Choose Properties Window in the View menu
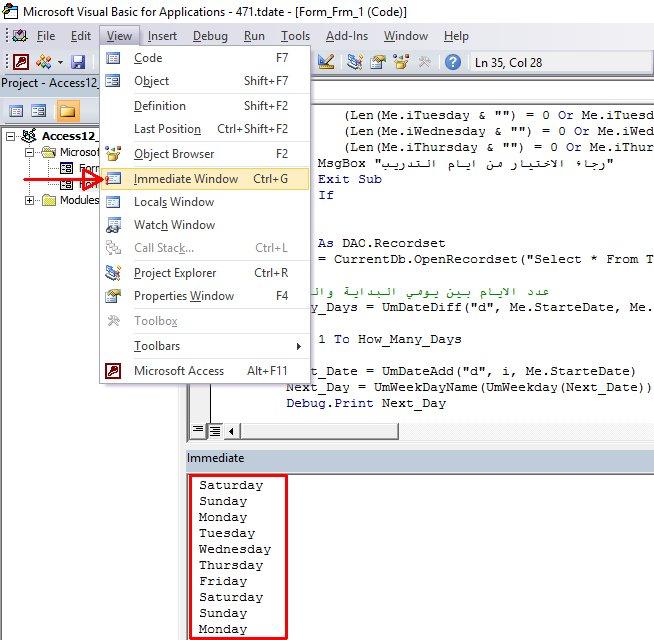The image size is (654, 640). click(x=205, y=296)
